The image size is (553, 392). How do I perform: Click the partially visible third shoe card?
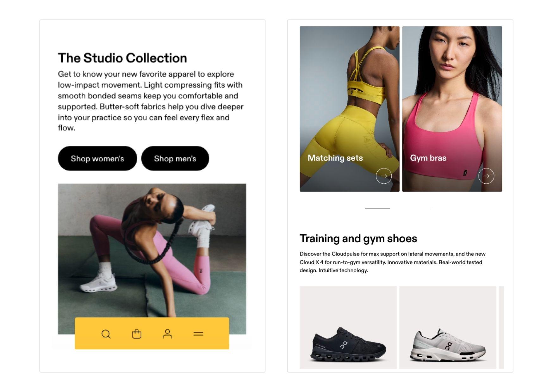501,328
